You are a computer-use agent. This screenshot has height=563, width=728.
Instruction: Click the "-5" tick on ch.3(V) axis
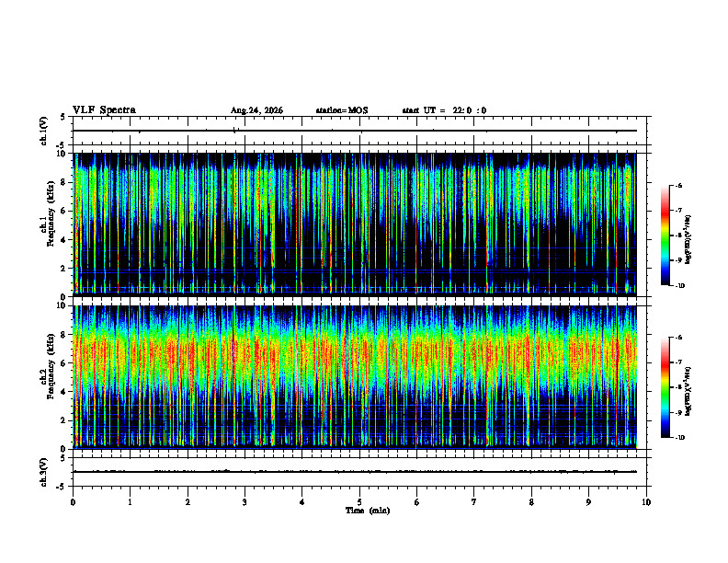[x=62, y=486]
